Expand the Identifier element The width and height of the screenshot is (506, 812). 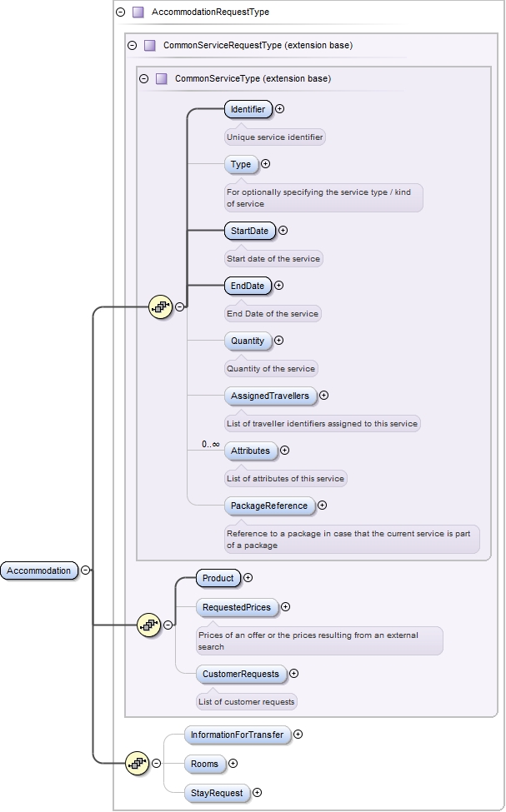tap(280, 108)
